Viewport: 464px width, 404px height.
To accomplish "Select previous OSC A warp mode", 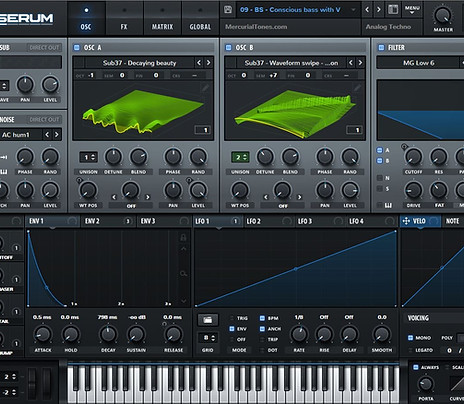I will click(114, 197).
